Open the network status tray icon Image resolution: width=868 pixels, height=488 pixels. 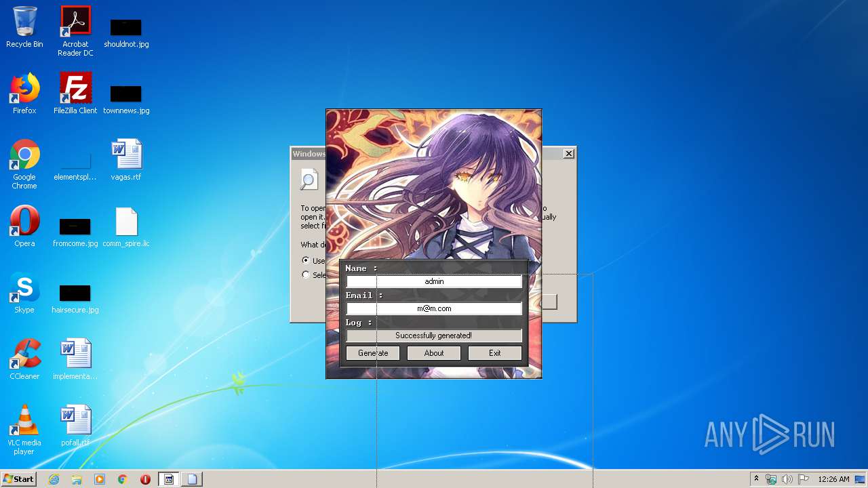click(x=771, y=479)
